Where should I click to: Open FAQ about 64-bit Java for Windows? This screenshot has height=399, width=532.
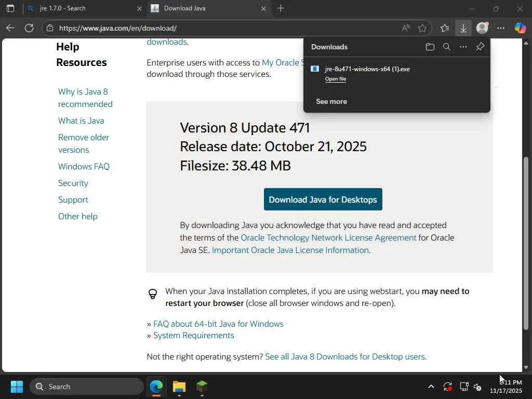pyautogui.click(x=218, y=324)
